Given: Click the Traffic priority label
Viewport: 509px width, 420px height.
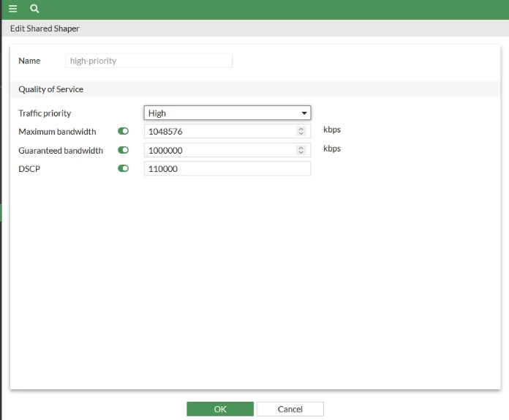Looking at the screenshot, I should (45, 113).
